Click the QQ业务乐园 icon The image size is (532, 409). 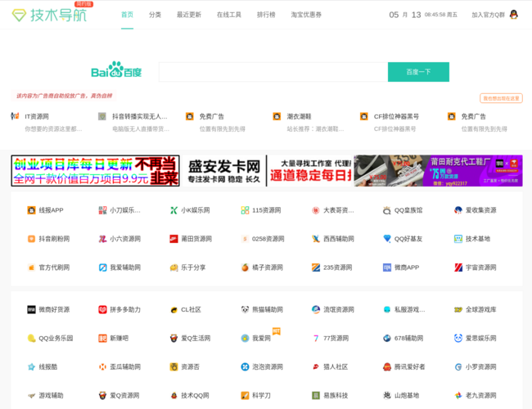tap(31, 338)
